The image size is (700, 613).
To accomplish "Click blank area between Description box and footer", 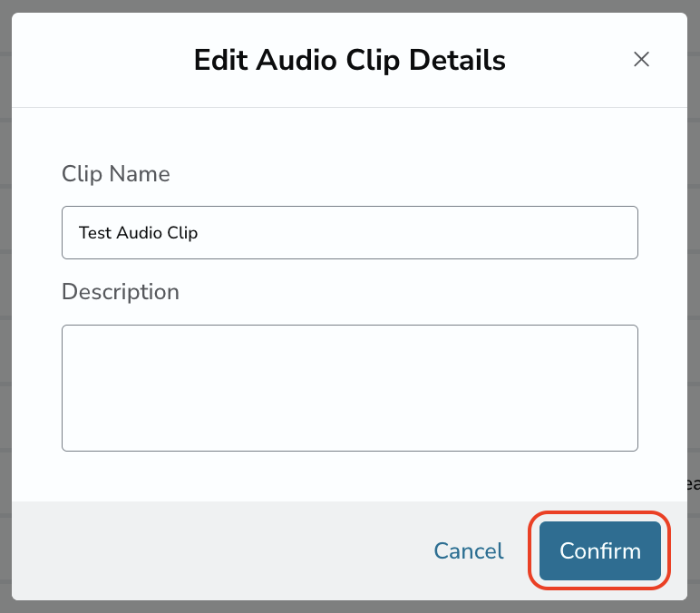I will 350,476.
